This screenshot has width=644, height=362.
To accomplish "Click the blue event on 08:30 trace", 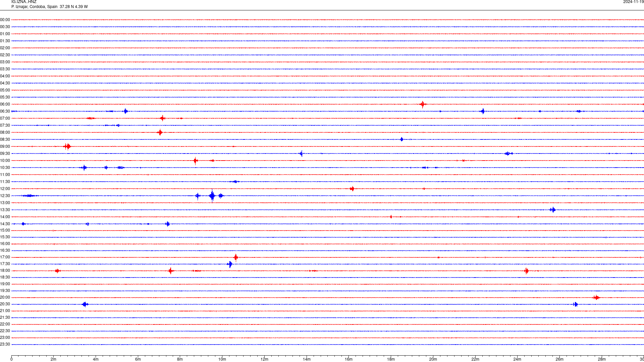I will (401, 139).
